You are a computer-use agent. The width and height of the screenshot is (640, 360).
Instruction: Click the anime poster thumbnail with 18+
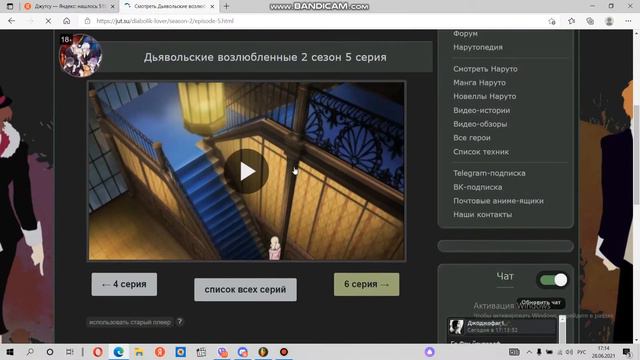coord(80,55)
